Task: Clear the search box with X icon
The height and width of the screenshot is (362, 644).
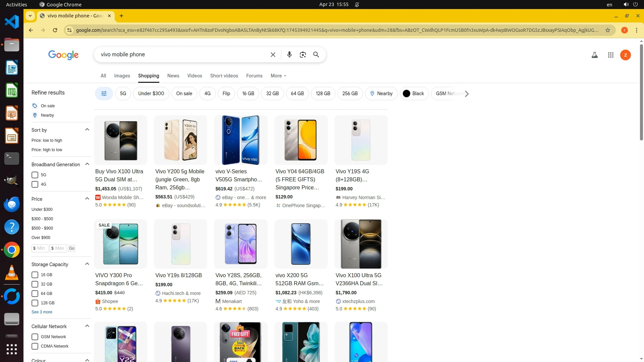Action: (x=273, y=55)
